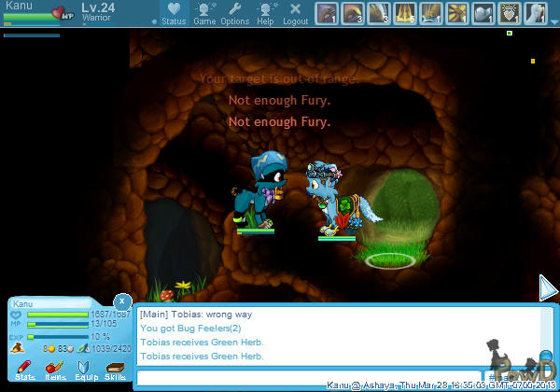Click the Logout X button
Viewport: 560px width, 392px height.
[x=295, y=14]
